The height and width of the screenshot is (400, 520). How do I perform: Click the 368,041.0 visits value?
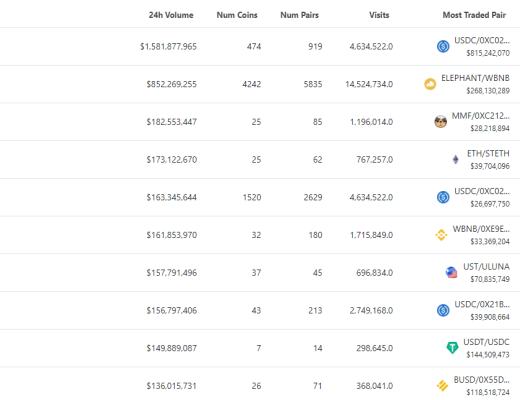[x=375, y=385]
